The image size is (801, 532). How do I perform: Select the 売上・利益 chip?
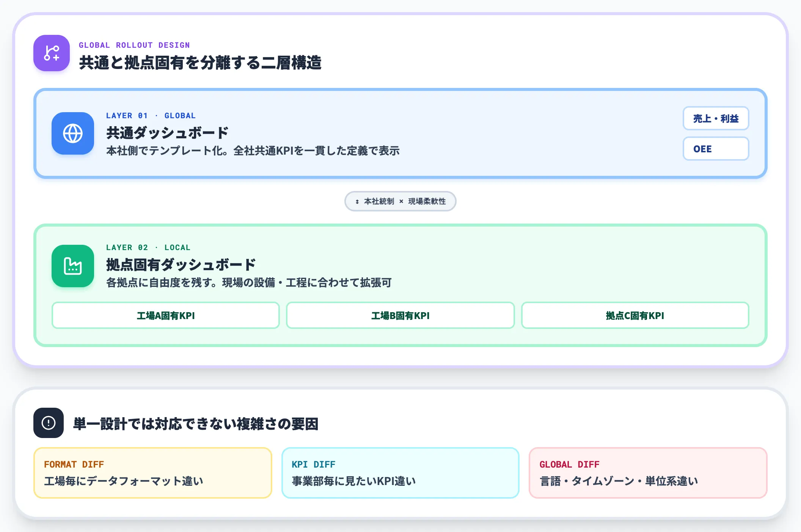[x=716, y=119]
